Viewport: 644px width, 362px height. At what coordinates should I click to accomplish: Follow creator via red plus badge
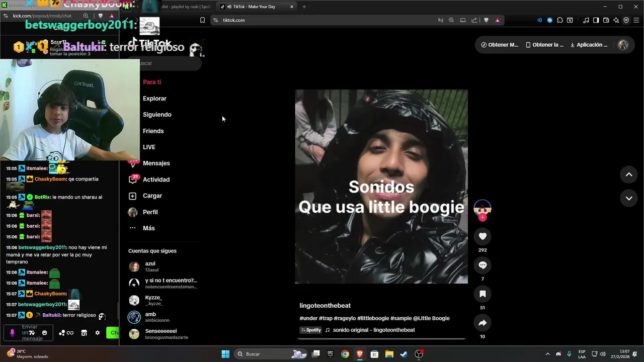click(x=482, y=217)
